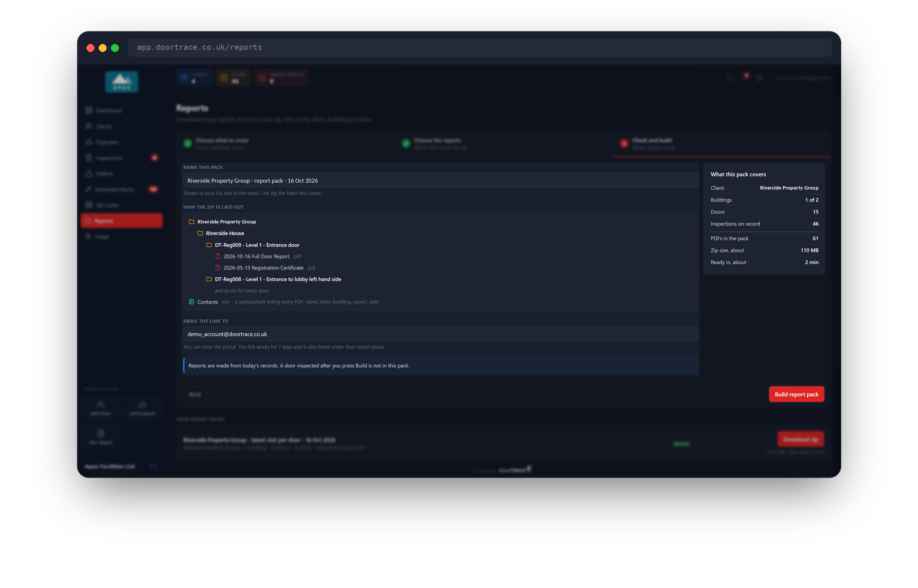The width and height of the screenshot is (918, 588).
Task: Click the 'Email the link to' address field
Action: [x=440, y=334]
